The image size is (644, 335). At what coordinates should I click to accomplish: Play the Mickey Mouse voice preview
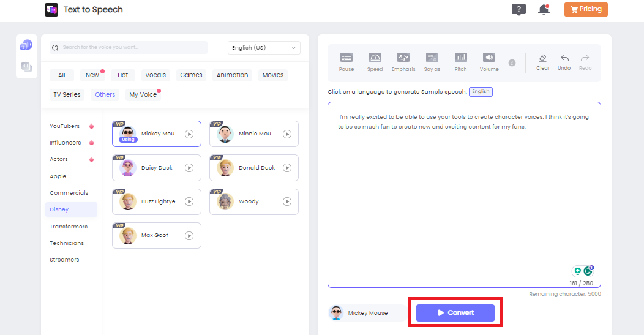pyautogui.click(x=189, y=134)
